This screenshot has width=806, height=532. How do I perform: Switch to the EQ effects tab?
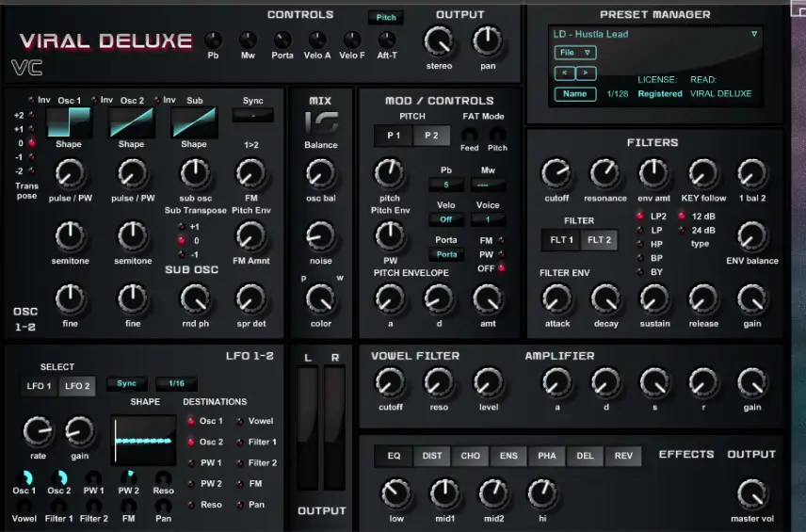394,456
